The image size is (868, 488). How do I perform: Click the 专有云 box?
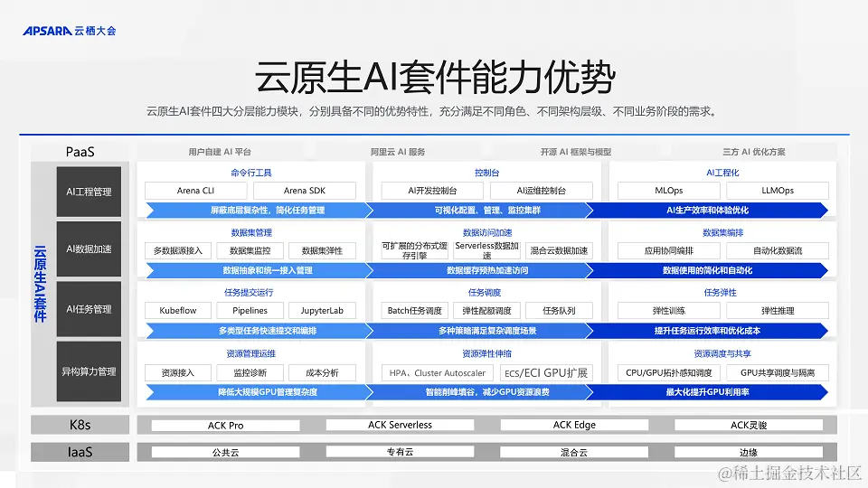400,452
